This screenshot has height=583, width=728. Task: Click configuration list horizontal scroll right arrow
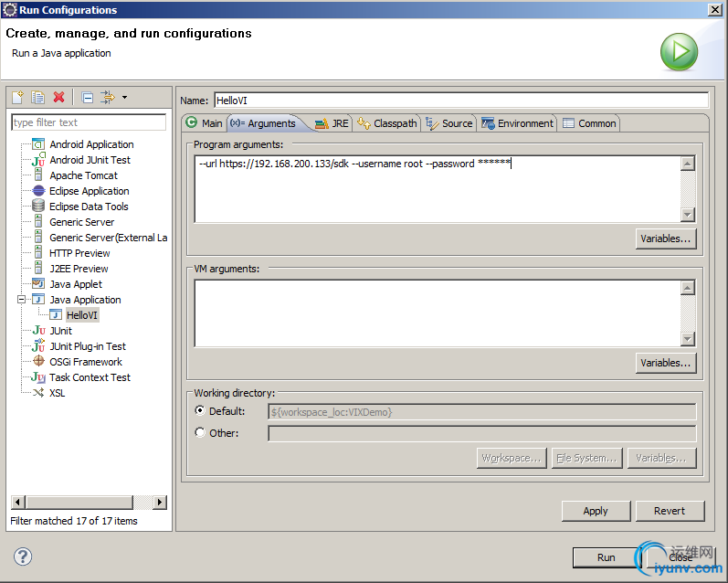160,503
